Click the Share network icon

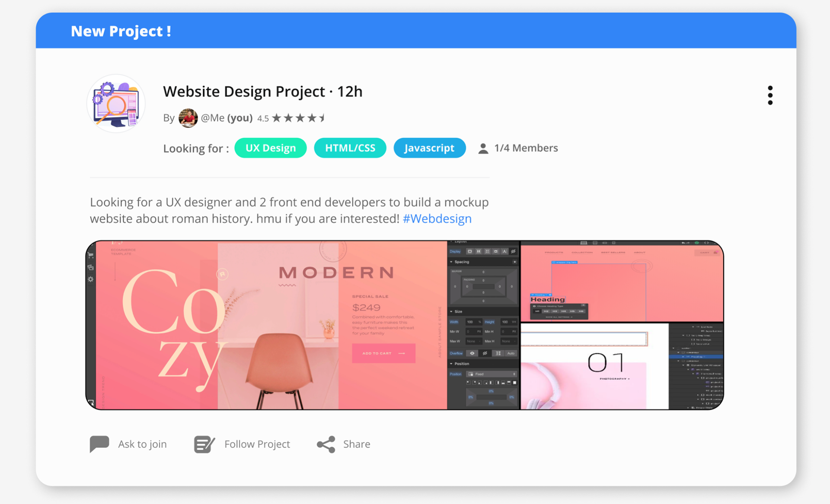click(x=326, y=444)
